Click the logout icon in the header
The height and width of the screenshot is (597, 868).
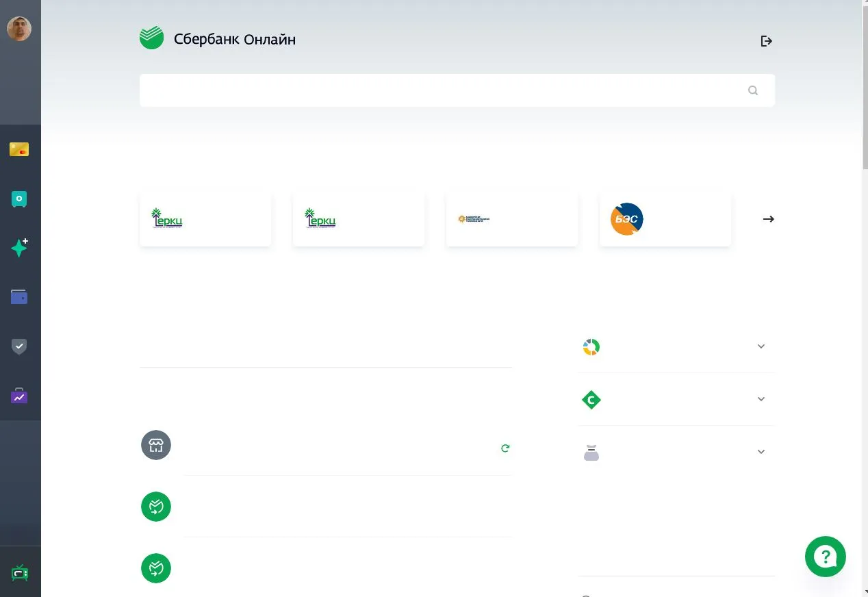click(767, 41)
